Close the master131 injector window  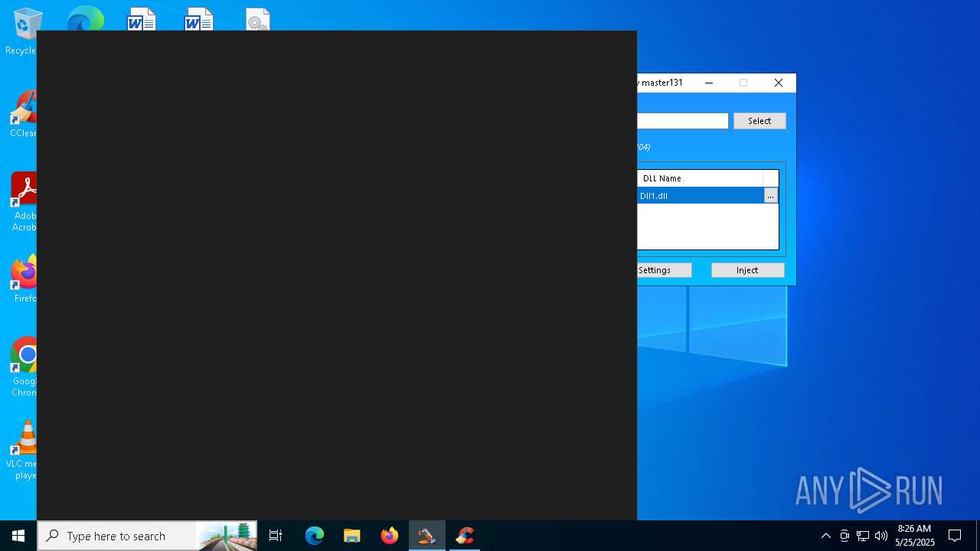coord(779,83)
